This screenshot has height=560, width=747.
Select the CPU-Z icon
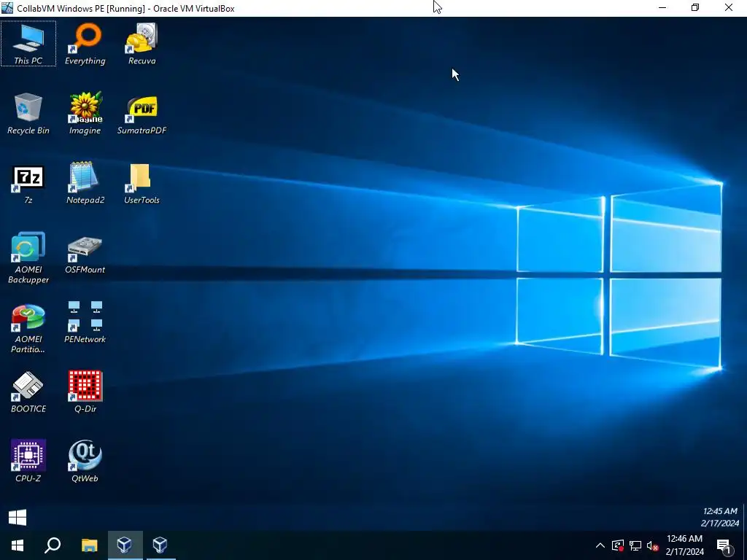coord(28,461)
